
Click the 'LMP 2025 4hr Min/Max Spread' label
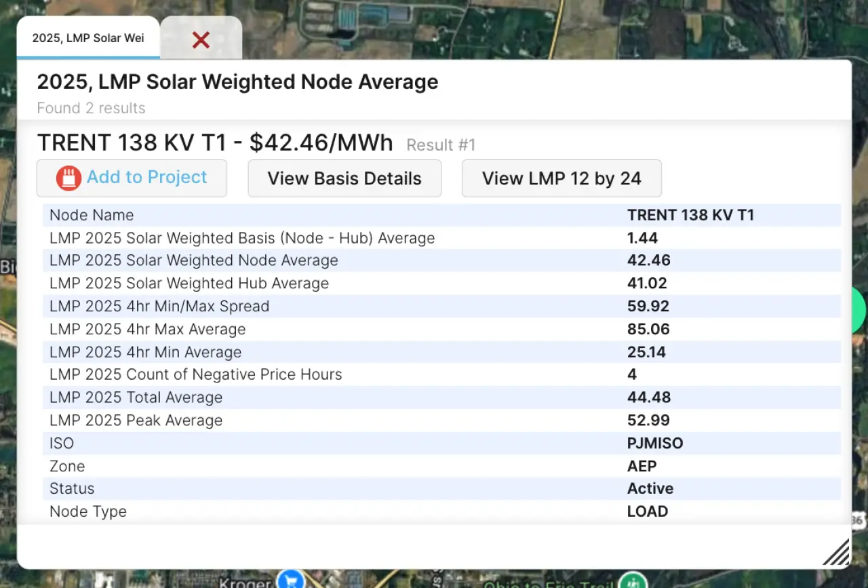tap(159, 307)
